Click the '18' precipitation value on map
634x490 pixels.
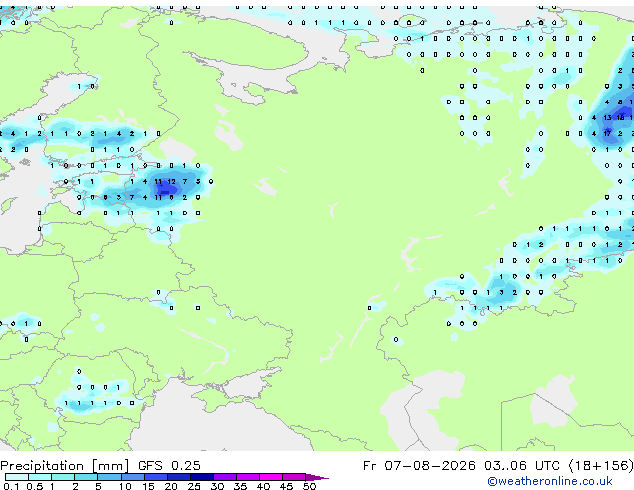point(620,118)
